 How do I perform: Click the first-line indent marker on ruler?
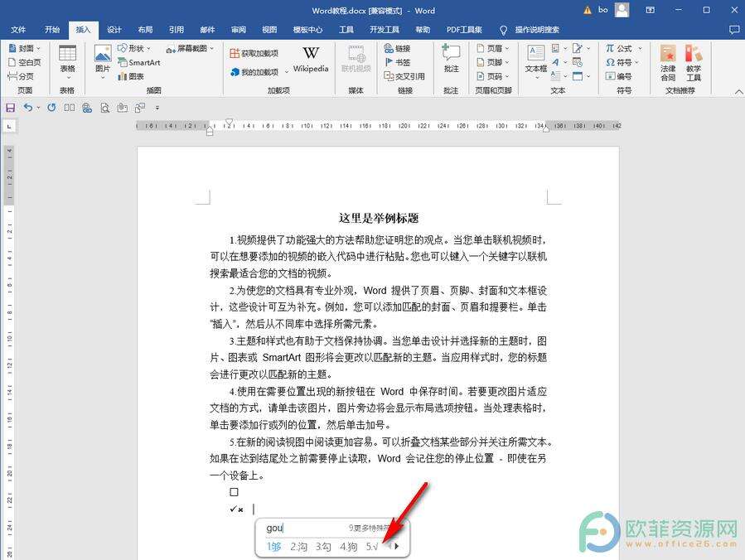coord(228,123)
